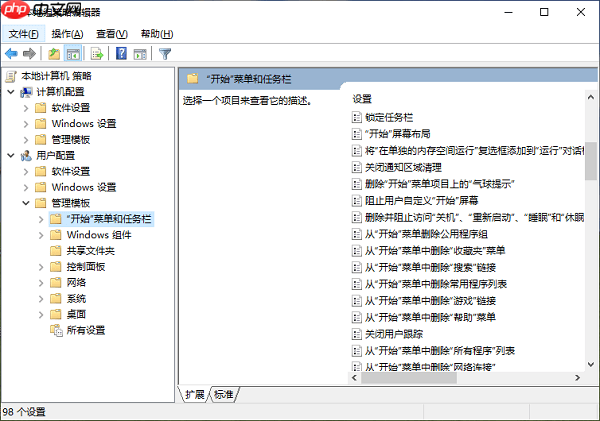Collapse the 用户配置 node

(x=11, y=155)
